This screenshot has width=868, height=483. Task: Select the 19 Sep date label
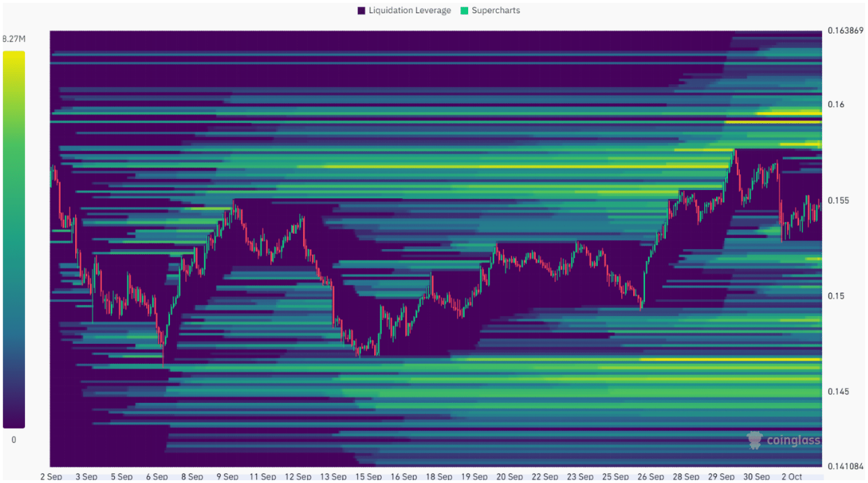(474, 477)
